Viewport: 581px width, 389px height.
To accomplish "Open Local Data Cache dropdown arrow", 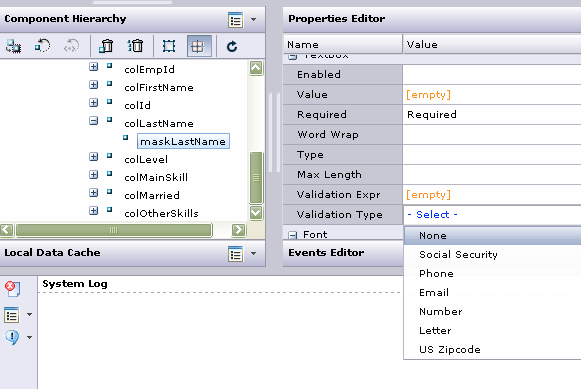I will (253, 253).
